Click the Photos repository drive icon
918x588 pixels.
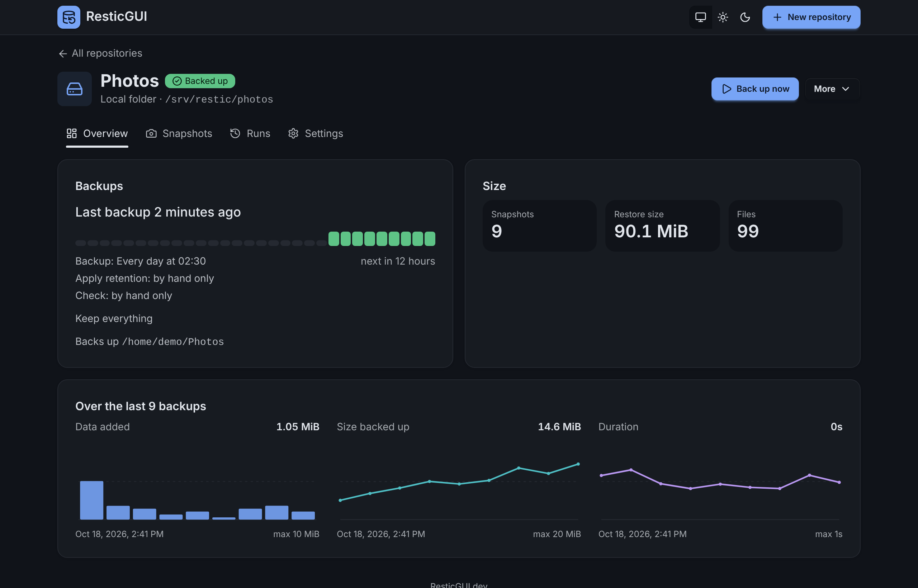click(75, 89)
